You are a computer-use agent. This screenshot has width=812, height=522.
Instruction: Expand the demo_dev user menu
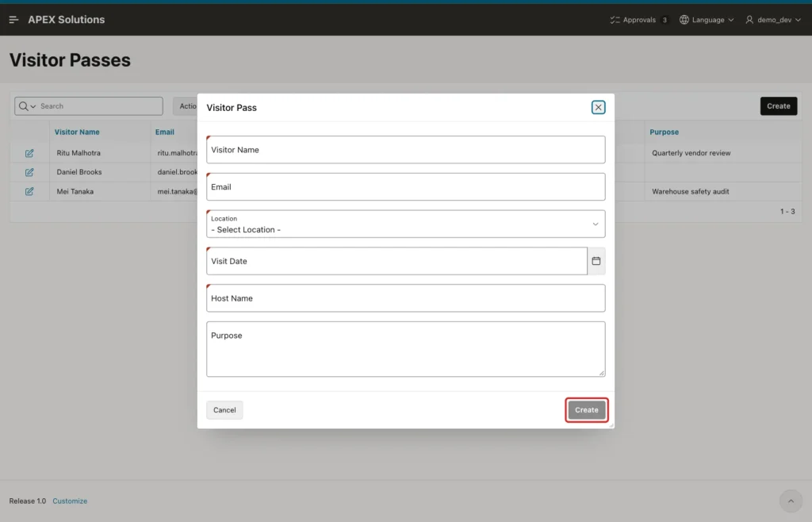[x=773, y=20]
